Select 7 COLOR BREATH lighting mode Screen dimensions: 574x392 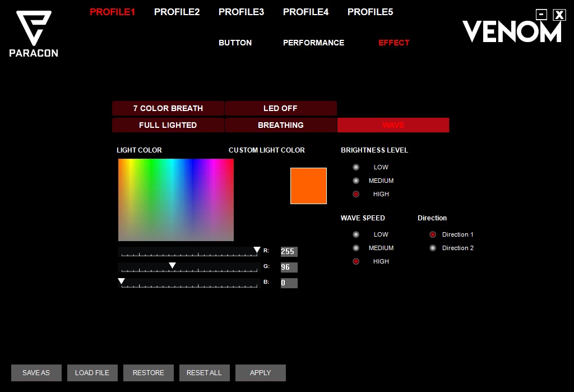[168, 108]
